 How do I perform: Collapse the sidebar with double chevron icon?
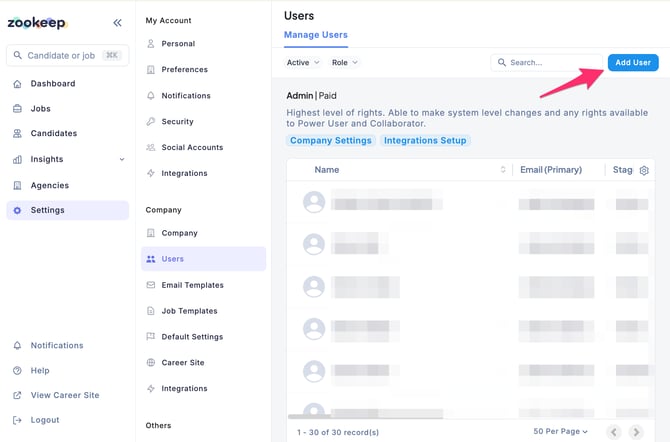tap(117, 22)
